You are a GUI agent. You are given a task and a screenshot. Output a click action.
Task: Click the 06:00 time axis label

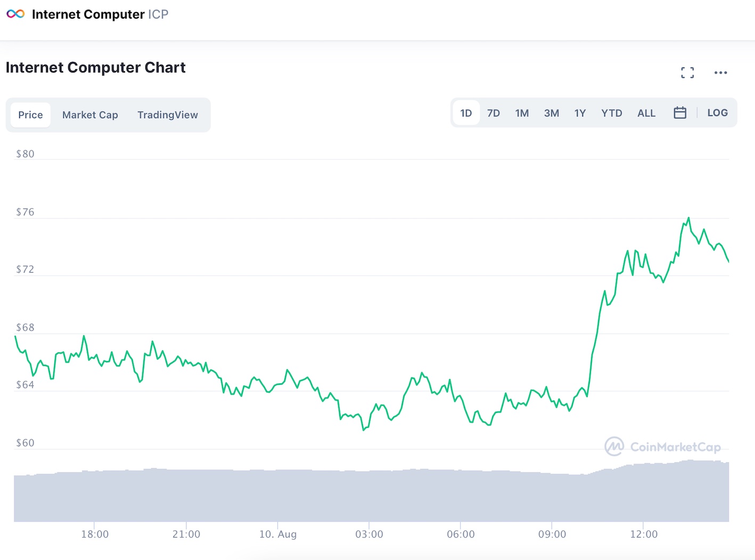tap(461, 534)
